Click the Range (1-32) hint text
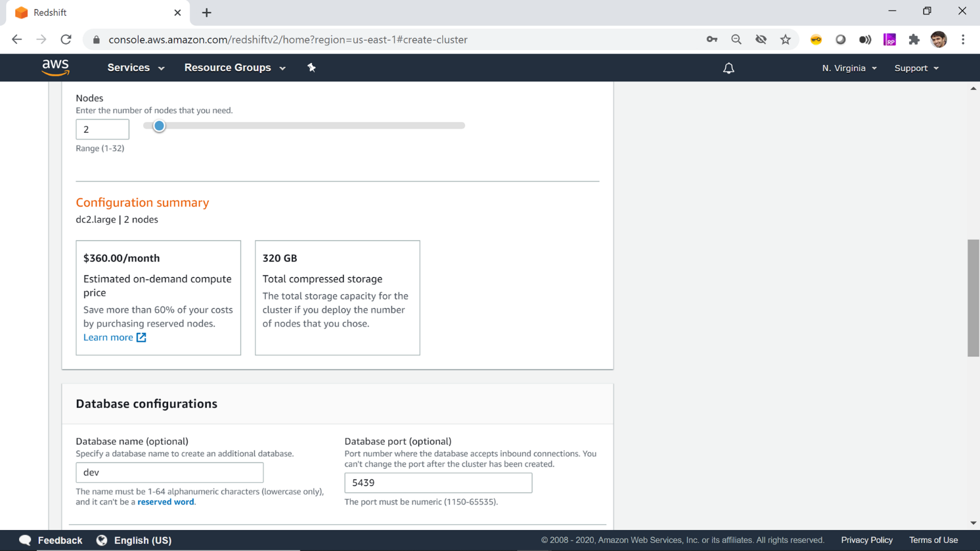The width and height of the screenshot is (980, 551). (x=100, y=148)
